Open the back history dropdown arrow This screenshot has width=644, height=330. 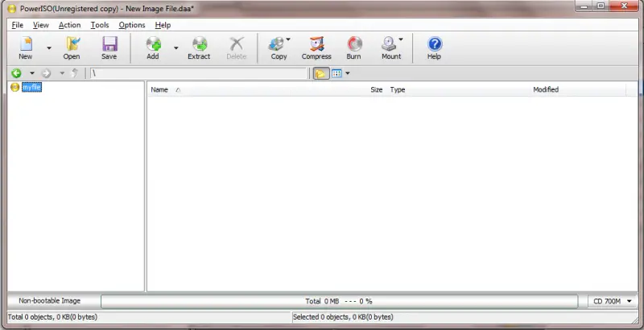point(31,73)
